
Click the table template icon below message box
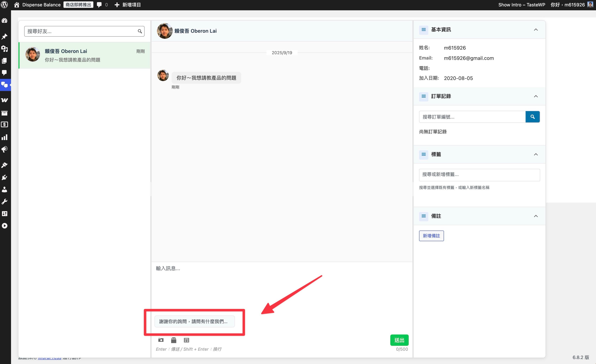(187, 340)
